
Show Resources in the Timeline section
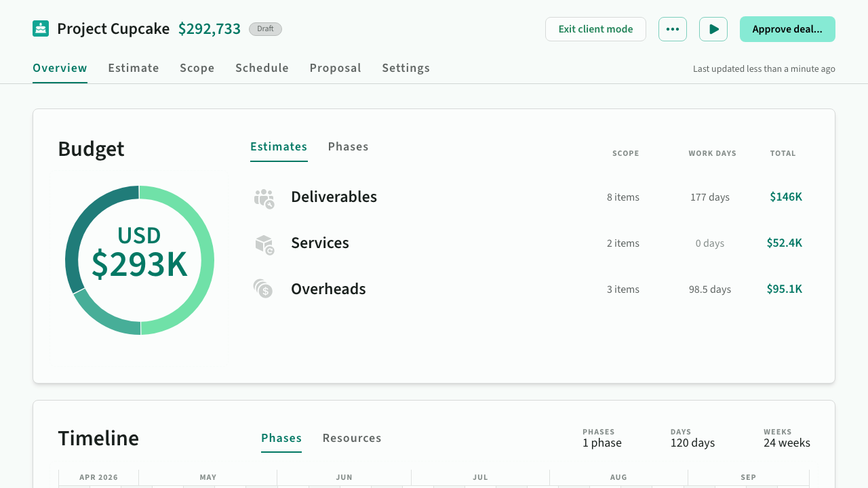(351, 438)
